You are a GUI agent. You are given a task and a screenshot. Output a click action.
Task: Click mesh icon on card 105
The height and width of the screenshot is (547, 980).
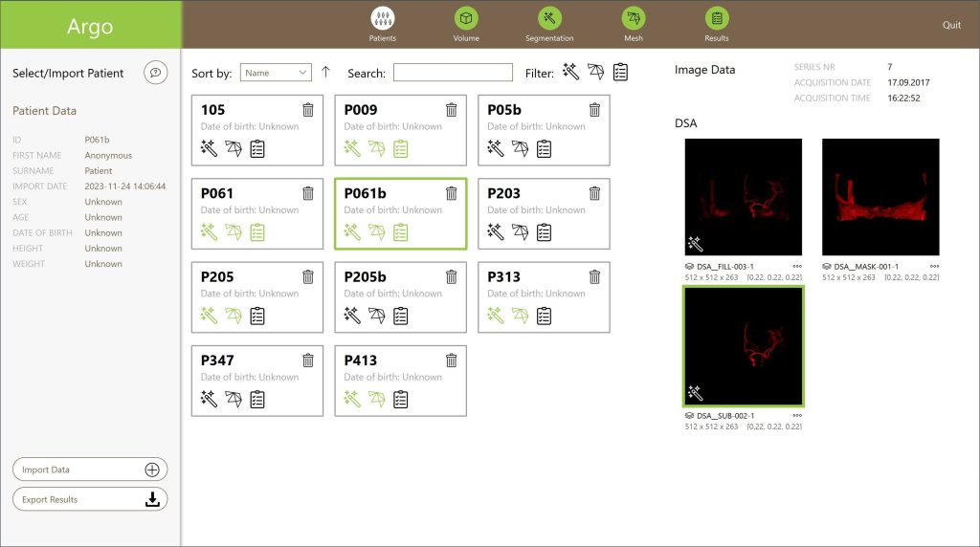click(234, 148)
